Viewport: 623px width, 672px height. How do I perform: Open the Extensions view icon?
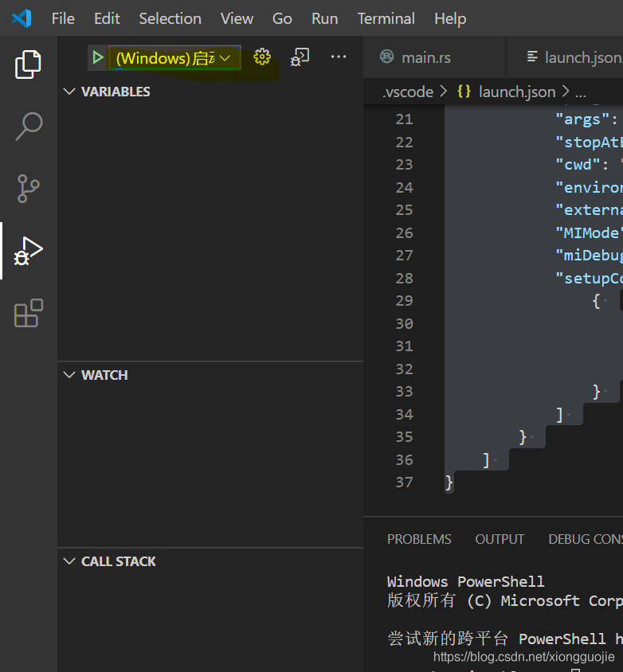tap(29, 313)
